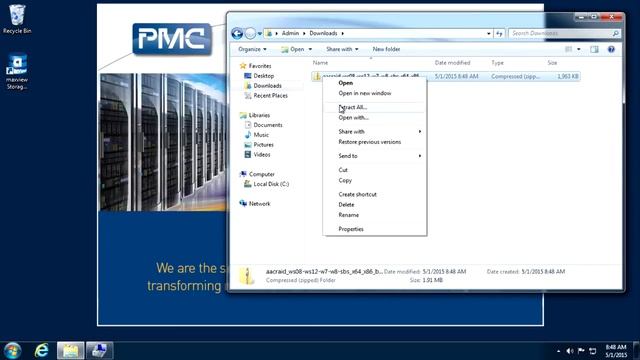
Task: Toggle the preview pane icon
Action: click(x=594, y=49)
